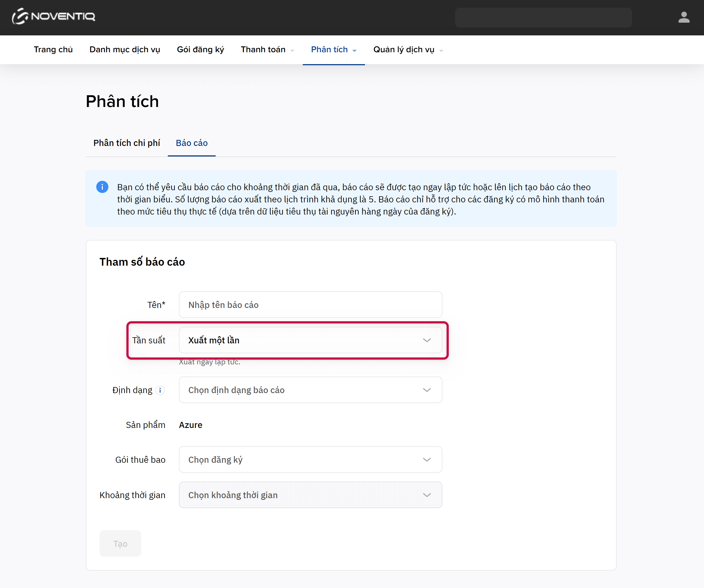Image resolution: width=704 pixels, height=588 pixels.
Task: Click the Noventiq logo
Action: point(54,16)
